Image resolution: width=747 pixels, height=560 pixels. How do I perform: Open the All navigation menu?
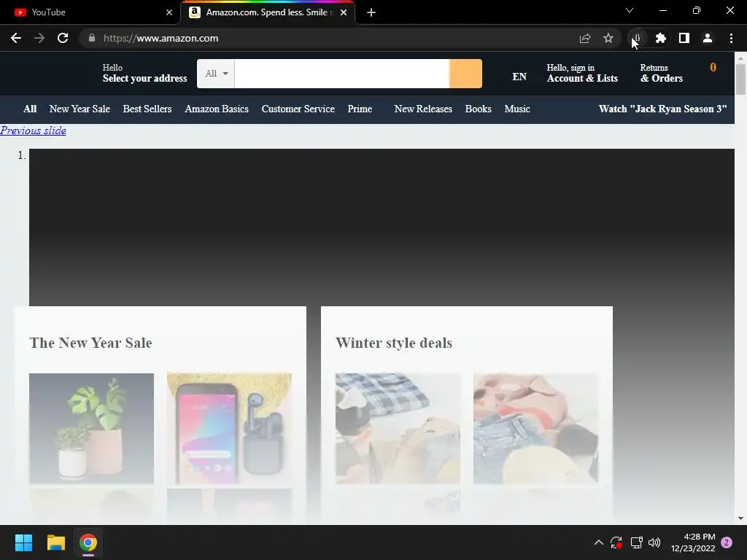[30, 109]
